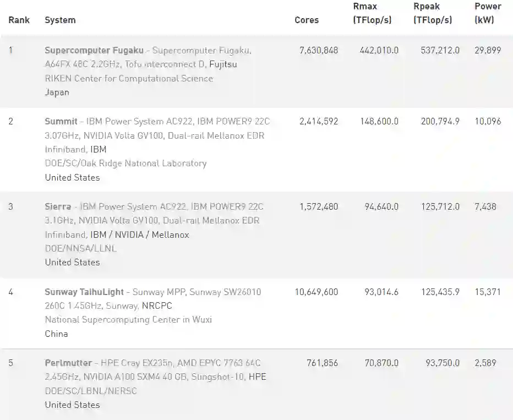Click the Rpeak (TFlop/s) column header

(433, 13)
